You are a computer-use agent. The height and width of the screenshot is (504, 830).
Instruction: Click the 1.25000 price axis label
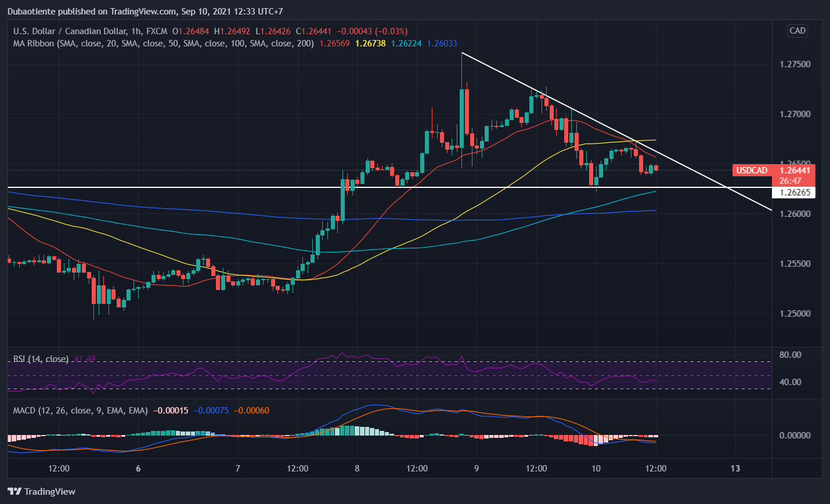point(795,314)
